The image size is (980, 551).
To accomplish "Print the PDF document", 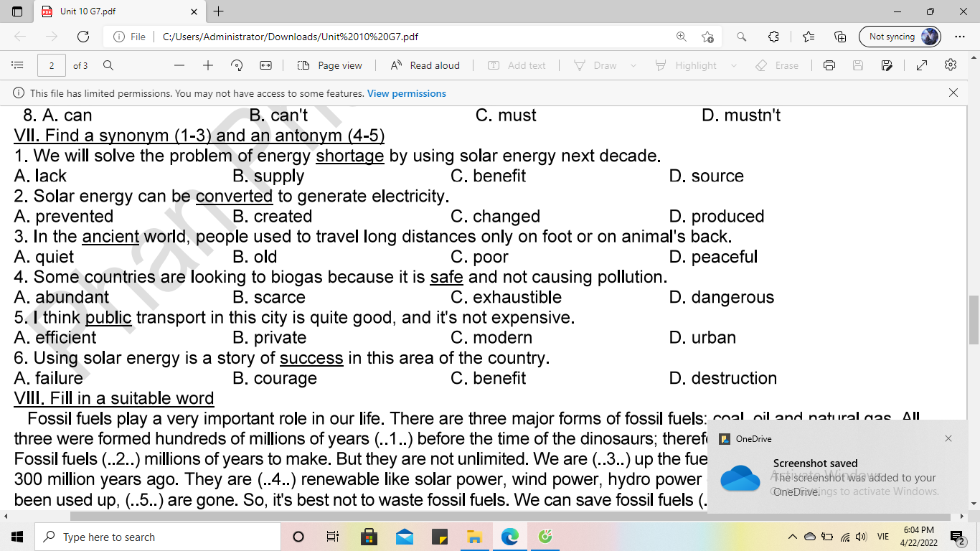I will click(829, 65).
